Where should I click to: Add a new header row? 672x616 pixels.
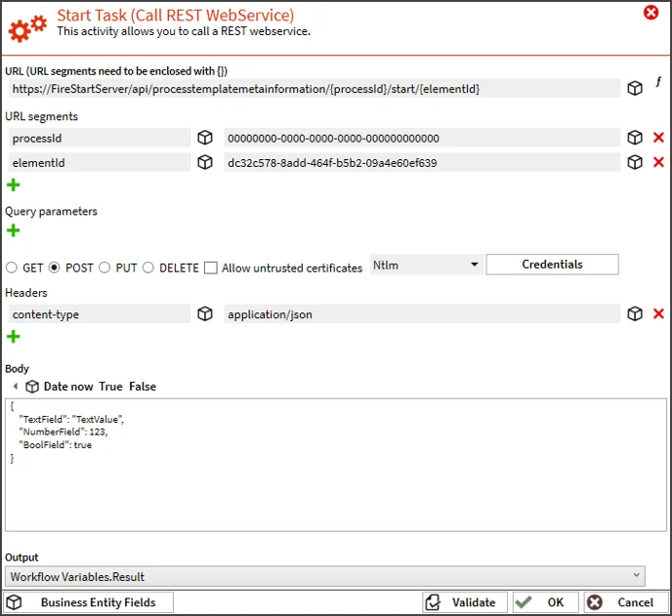point(14,337)
